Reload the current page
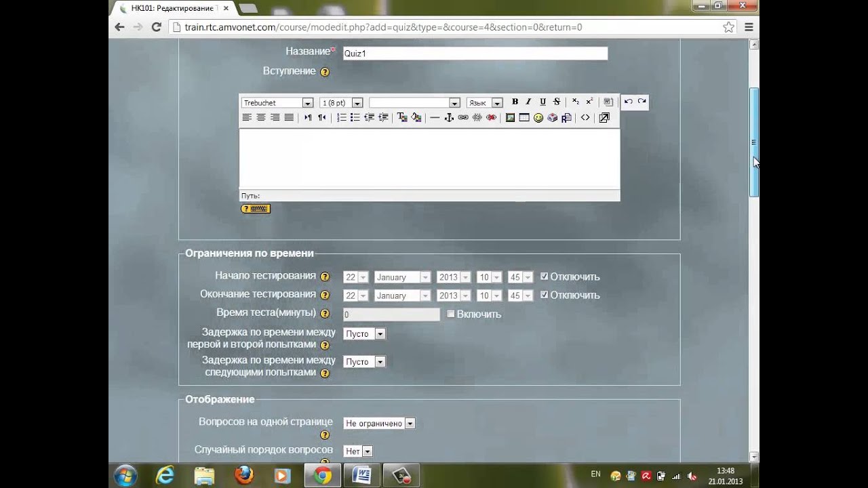This screenshot has height=488, width=868. 157,27
